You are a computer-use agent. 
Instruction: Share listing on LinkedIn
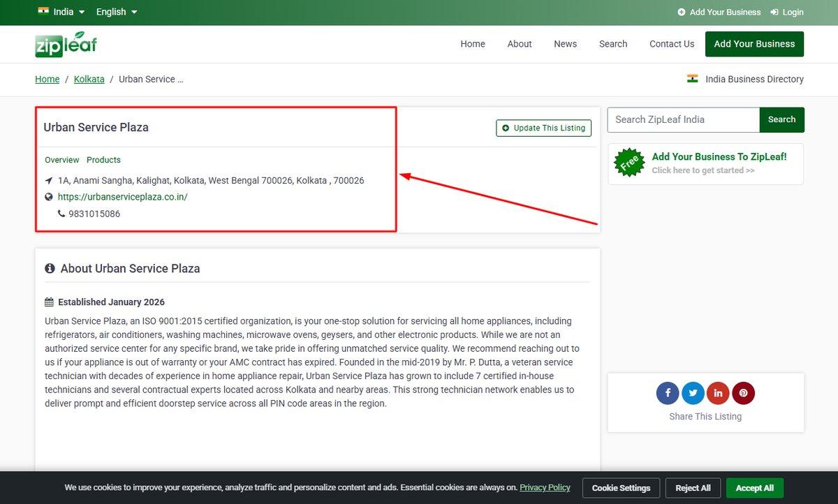coord(718,393)
